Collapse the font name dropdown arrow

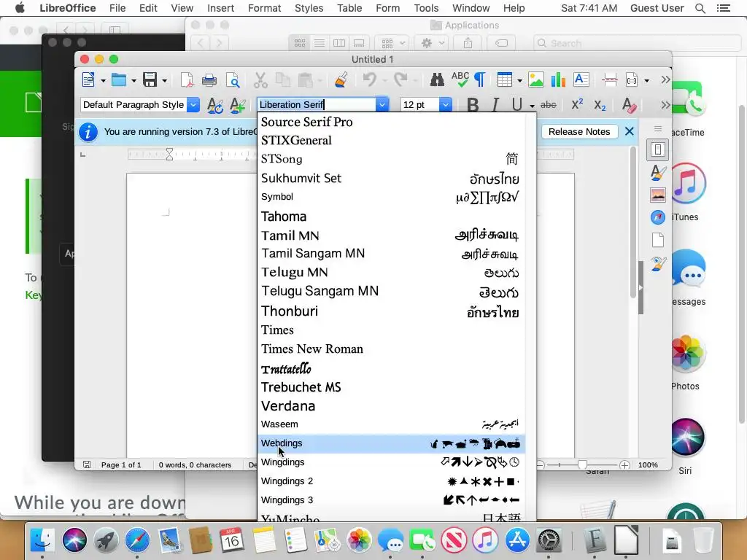[x=382, y=105]
